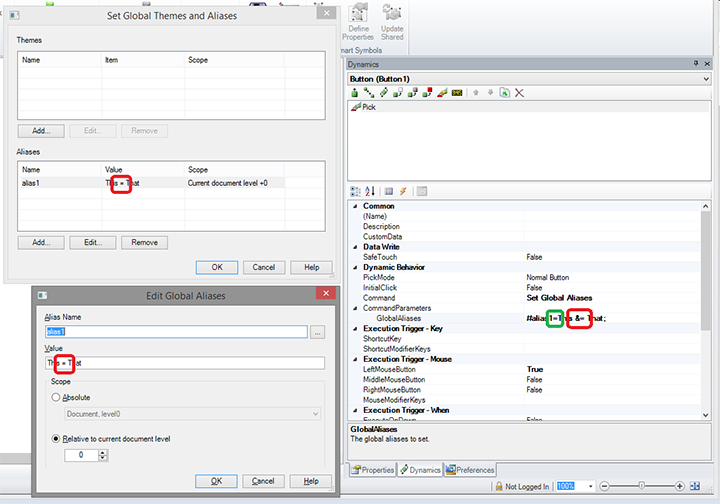
Task: Select Relative to current document level option
Action: pyautogui.click(x=56, y=437)
